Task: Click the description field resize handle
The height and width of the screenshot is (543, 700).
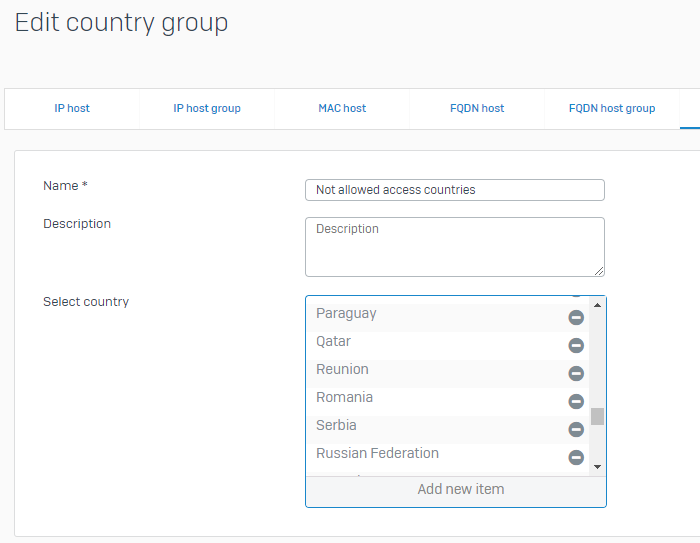Action: 599,271
